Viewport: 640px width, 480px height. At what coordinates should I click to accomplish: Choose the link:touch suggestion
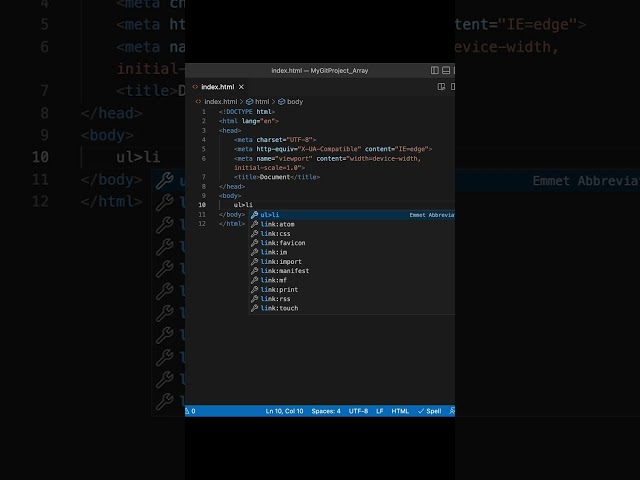(352, 308)
